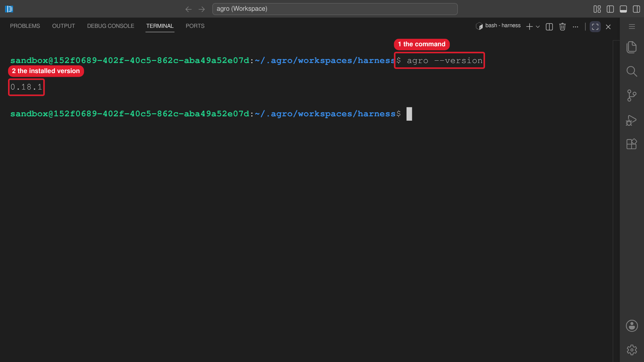Viewport: 644px width, 362px height.
Task: Open Customize Layout options
Action: tap(597, 9)
